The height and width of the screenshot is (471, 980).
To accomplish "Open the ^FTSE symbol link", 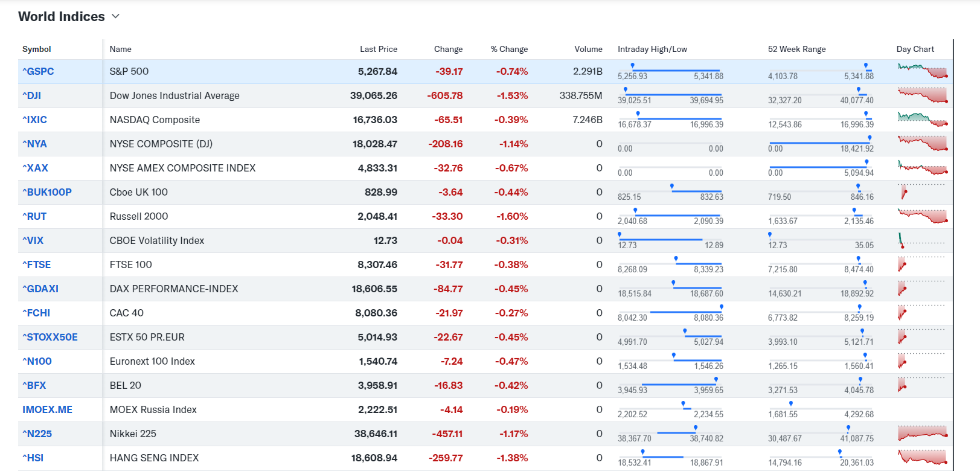I will pos(36,264).
